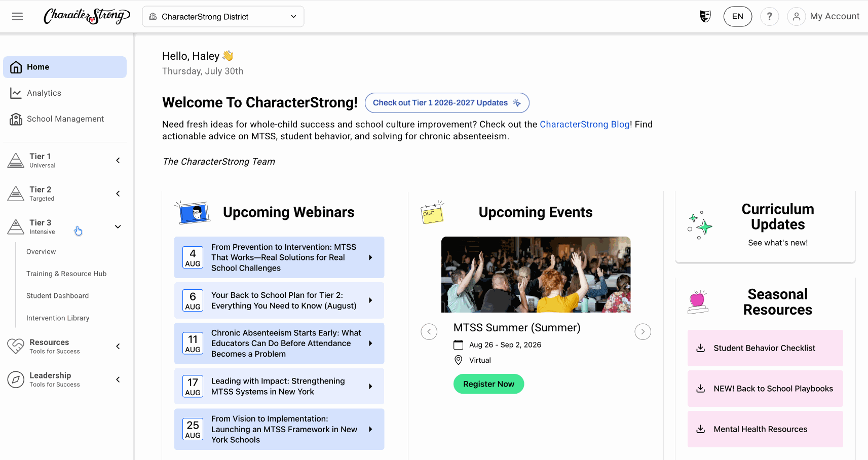Click the Leadership compass icon
Viewport: 868px width, 460px height.
tap(16, 379)
